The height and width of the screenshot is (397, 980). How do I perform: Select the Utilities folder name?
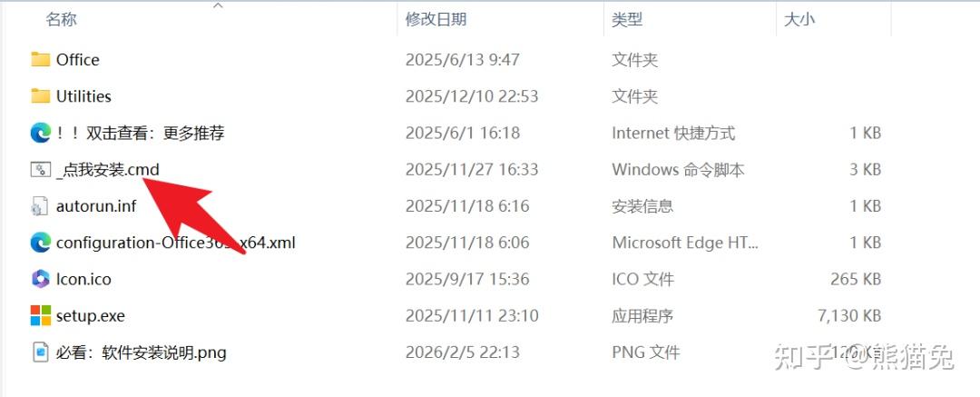click(83, 96)
